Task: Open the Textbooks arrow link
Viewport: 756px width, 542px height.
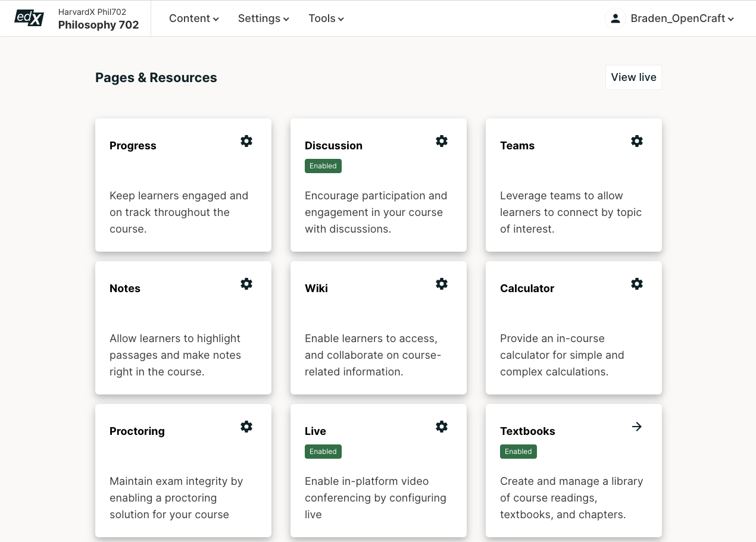Action: coord(637,427)
